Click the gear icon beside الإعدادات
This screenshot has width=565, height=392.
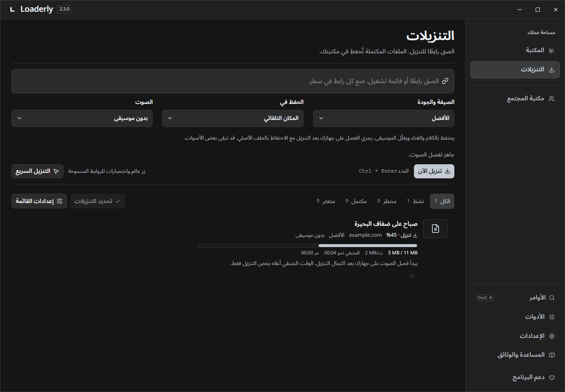[x=552, y=336]
